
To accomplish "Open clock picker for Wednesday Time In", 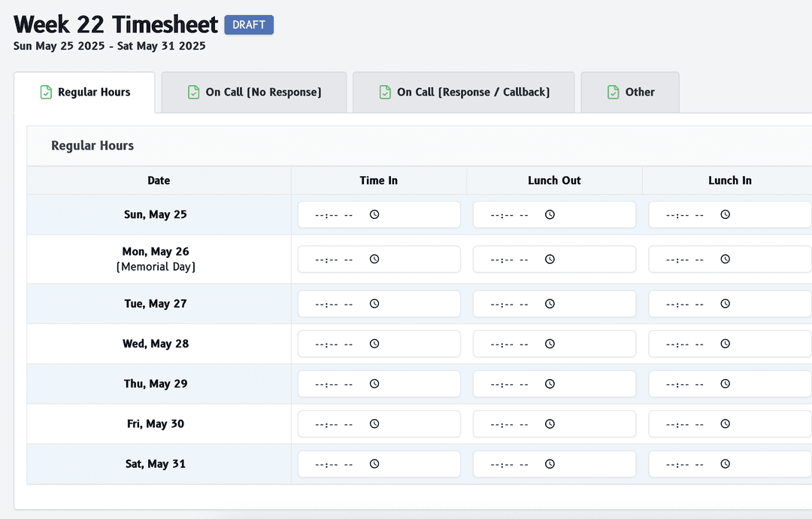I will pyautogui.click(x=374, y=344).
